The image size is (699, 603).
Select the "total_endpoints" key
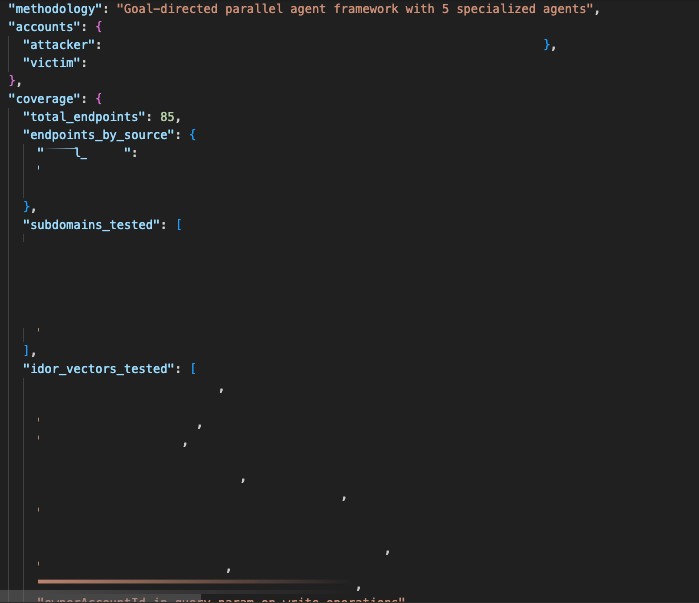[x=84, y=117]
